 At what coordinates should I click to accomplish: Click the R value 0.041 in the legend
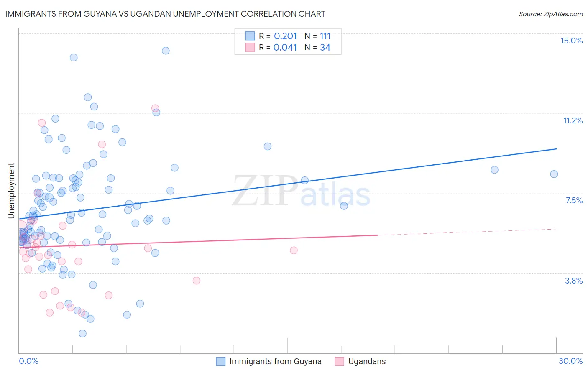tap(285, 47)
